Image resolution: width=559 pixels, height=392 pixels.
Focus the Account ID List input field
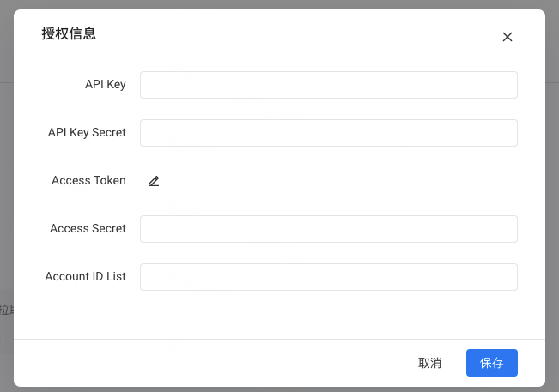pyautogui.click(x=329, y=277)
